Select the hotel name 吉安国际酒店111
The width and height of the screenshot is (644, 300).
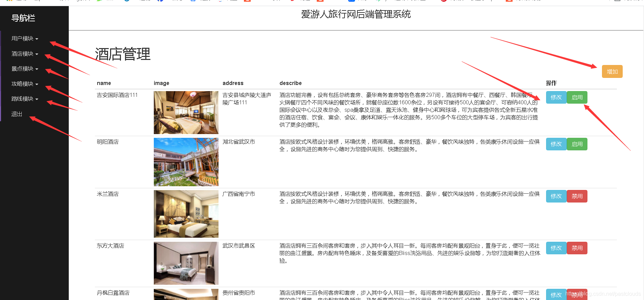[117, 95]
